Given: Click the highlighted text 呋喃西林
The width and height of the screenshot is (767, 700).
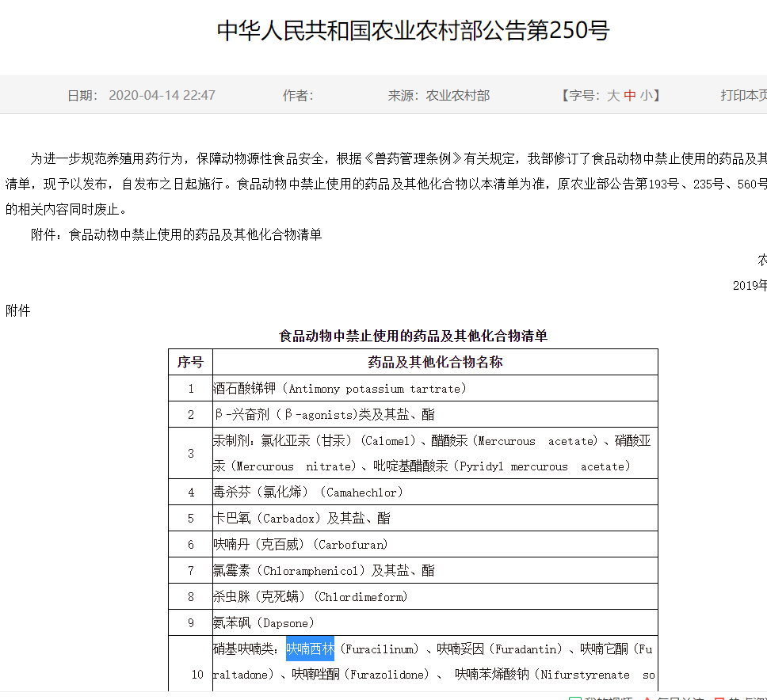Looking at the screenshot, I should (310, 649).
